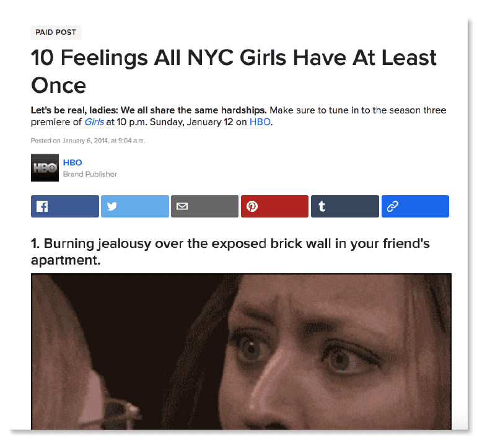
Task: Click the Brand Publisher label
Action: click(90, 174)
